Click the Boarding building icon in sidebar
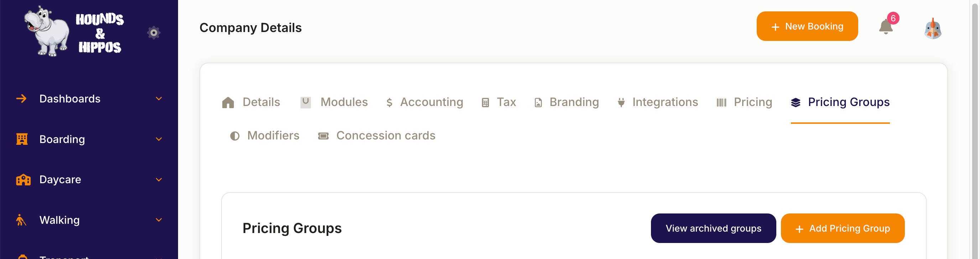Screen dimensions: 980x259 22,139
